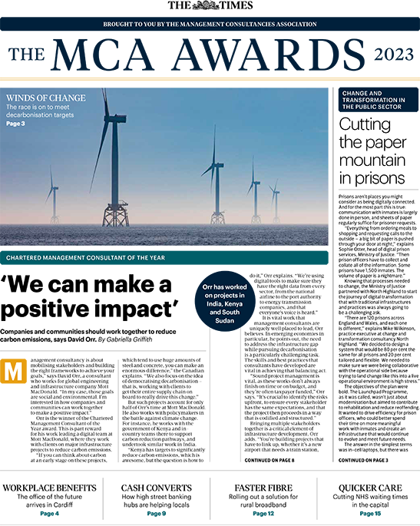The height and width of the screenshot is (526, 420).
Task: Open the 'We can make a positive impact' headline
Action: 90,296
